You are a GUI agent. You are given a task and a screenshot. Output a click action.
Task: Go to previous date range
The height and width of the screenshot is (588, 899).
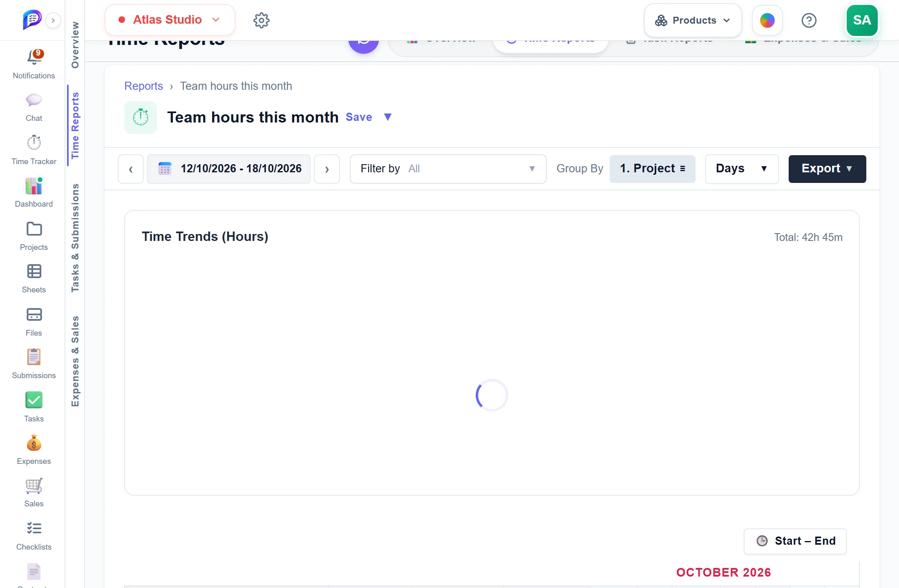point(131,169)
